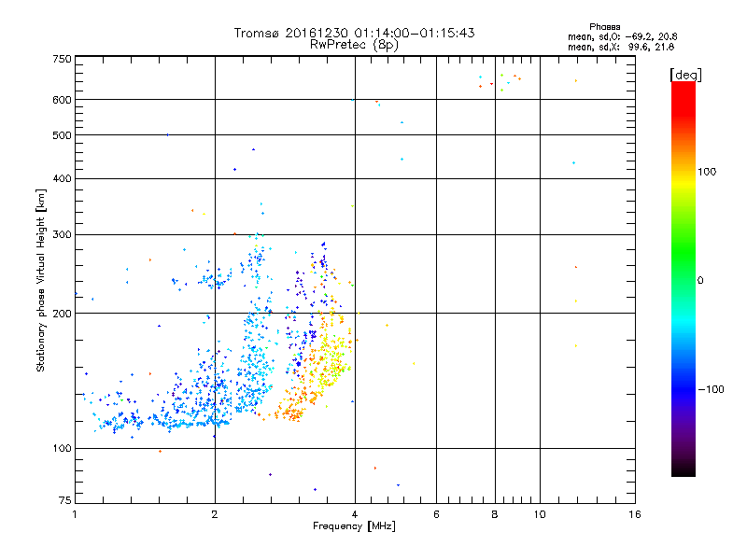
Task: Click the 'RwPretec (8p)' subtitle
Action: [x=354, y=45]
